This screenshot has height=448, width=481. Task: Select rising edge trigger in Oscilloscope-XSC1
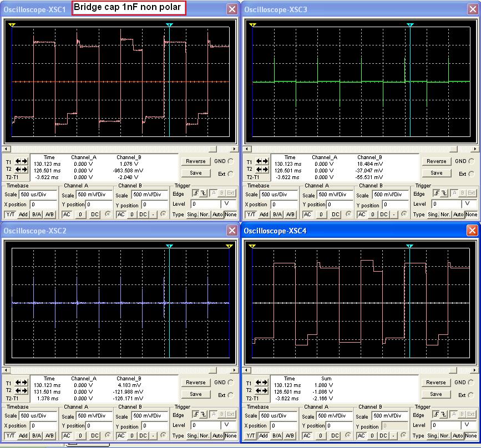coord(196,193)
